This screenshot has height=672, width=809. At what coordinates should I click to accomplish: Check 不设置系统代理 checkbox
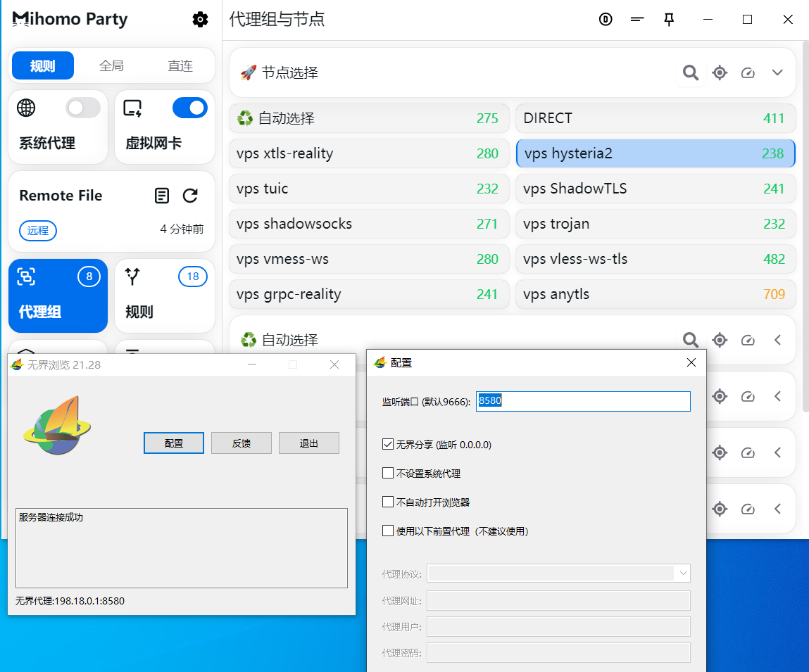tap(388, 473)
